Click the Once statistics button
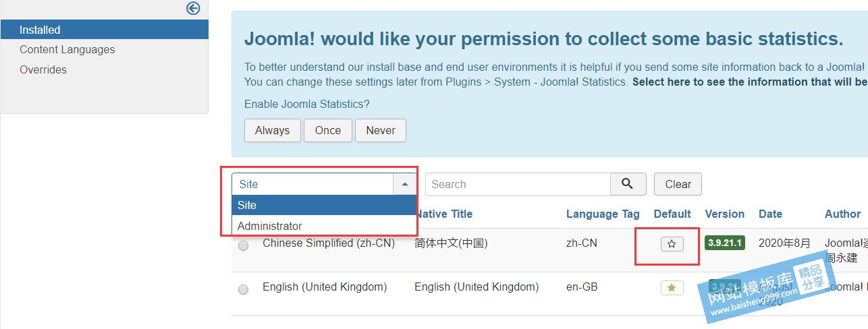Image resolution: width=868 pixels, height=329 pixels. click(328, 130)
